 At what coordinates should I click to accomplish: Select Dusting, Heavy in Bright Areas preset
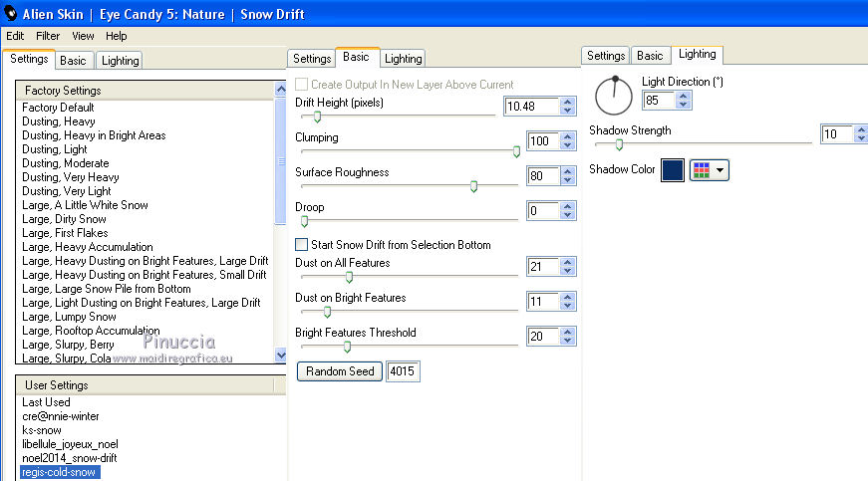click(94, 134)
